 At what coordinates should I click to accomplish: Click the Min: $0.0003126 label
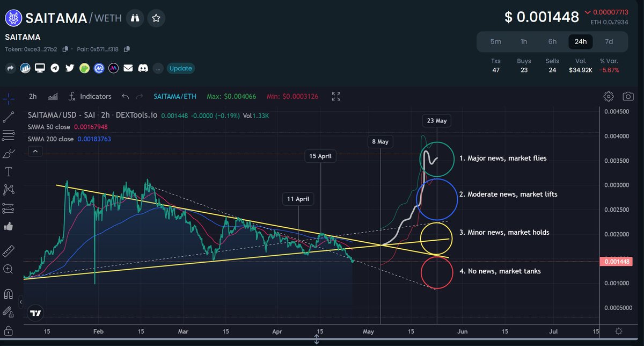(x=294, y=97)
